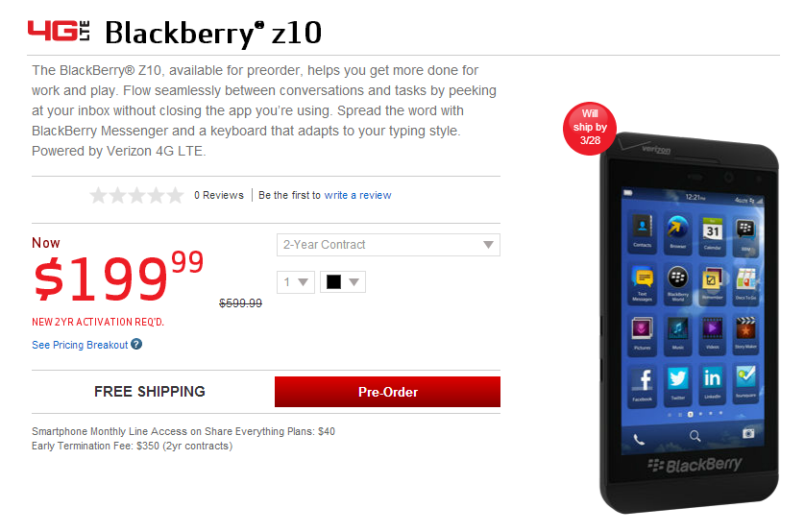Click the help icon beside See Pricing Breakout

[x=136, y=344]
